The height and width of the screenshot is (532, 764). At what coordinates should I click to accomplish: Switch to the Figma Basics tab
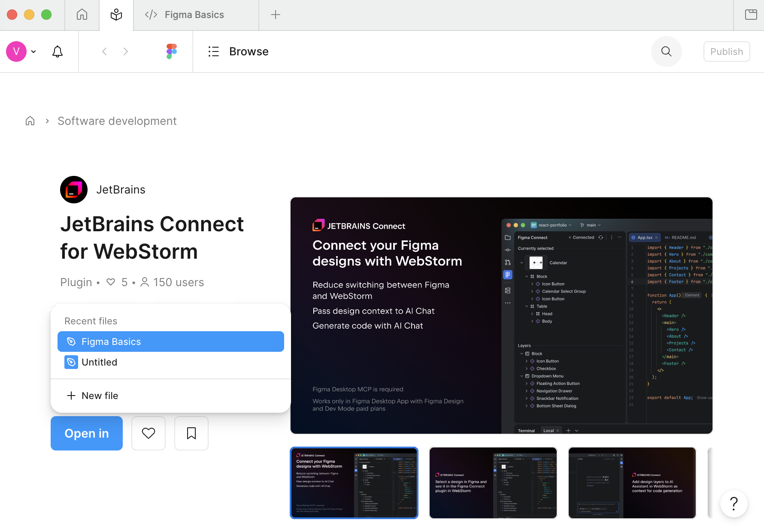196,15
